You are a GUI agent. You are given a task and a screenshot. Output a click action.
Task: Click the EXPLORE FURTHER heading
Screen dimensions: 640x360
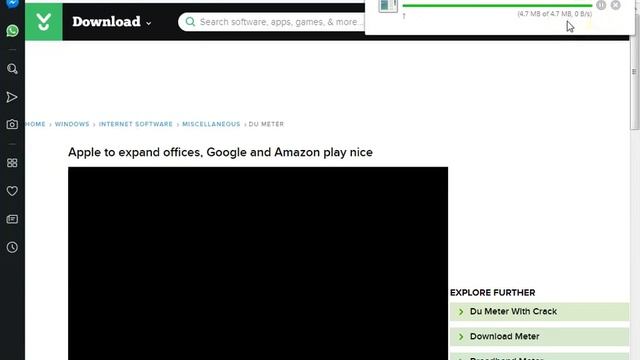coord(493,293)
